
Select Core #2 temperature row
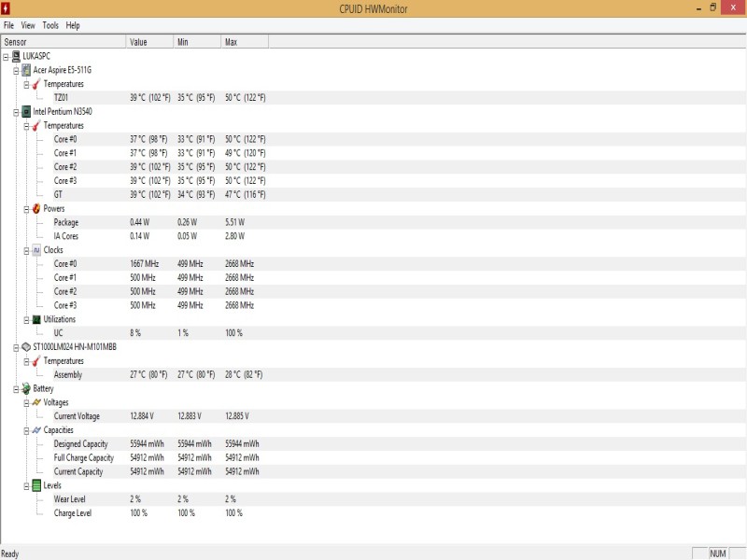coord(399,167)
